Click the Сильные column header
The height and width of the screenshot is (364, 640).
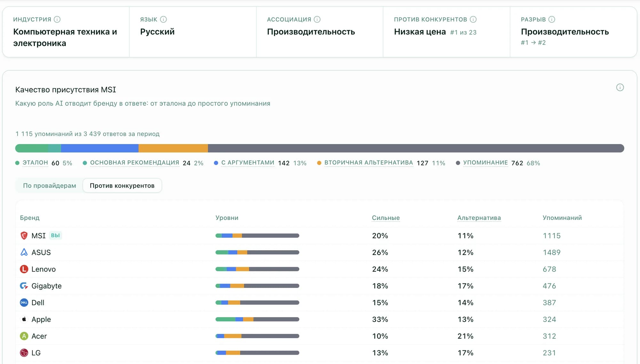386,218
